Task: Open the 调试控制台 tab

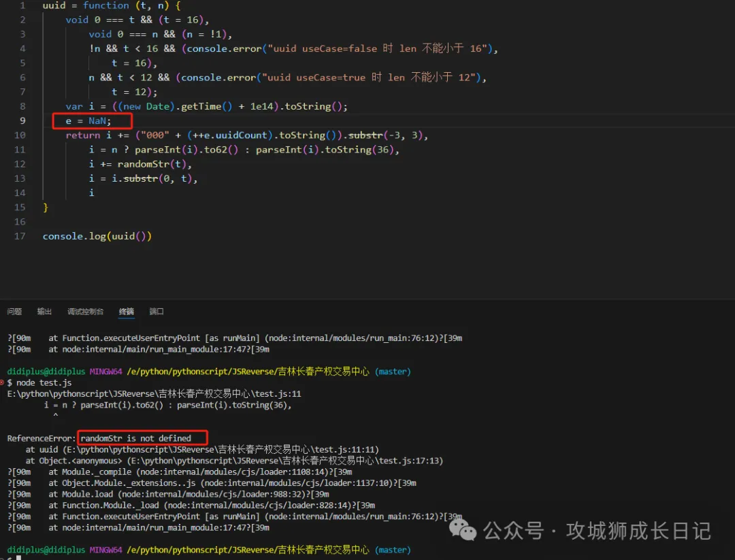Action: tap(85, 312)
